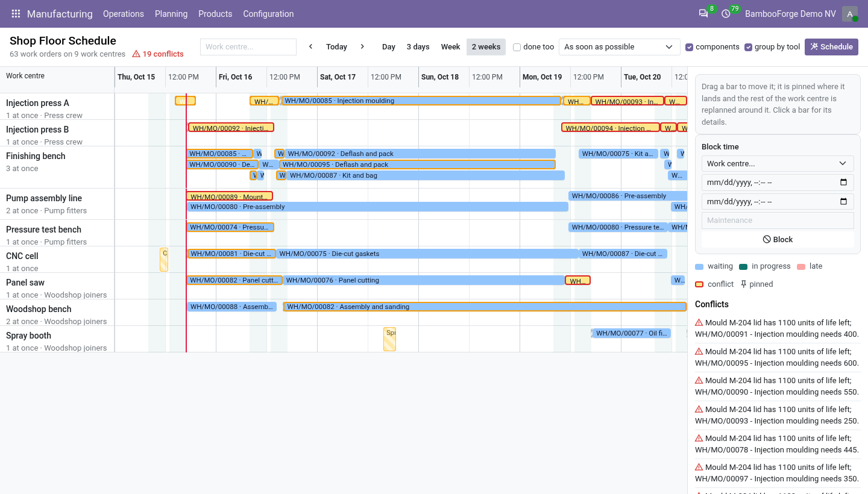The height and width of the screenshot is (494, 868).
Task: Switch to Day view
Action: (389, 47)
